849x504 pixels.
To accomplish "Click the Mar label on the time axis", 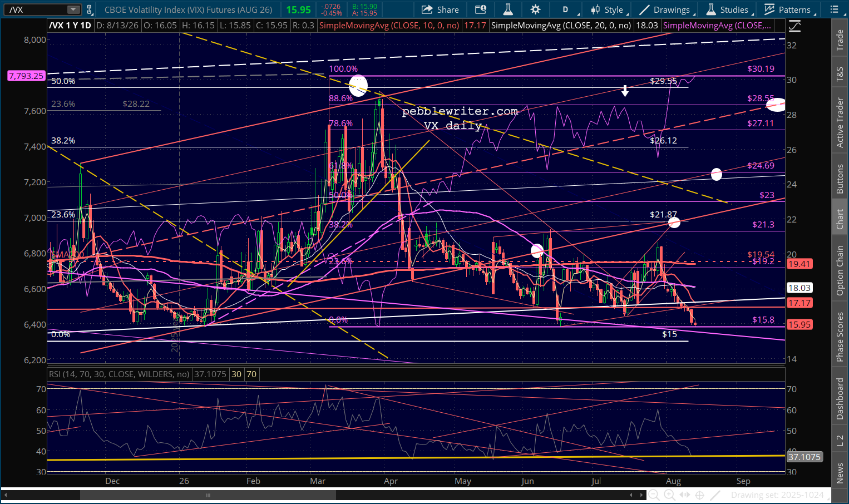I will (x=318, y=481).
